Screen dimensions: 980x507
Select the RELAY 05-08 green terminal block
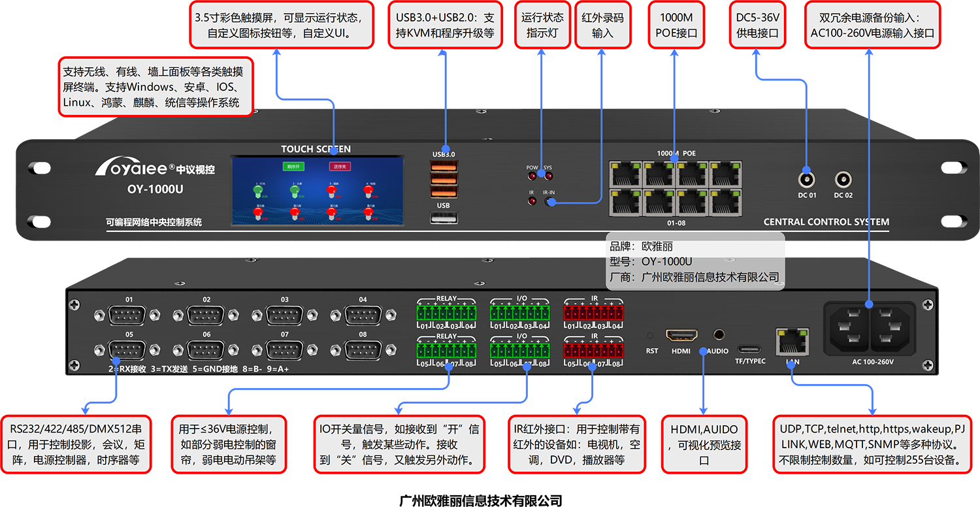[x=447, y=350]
